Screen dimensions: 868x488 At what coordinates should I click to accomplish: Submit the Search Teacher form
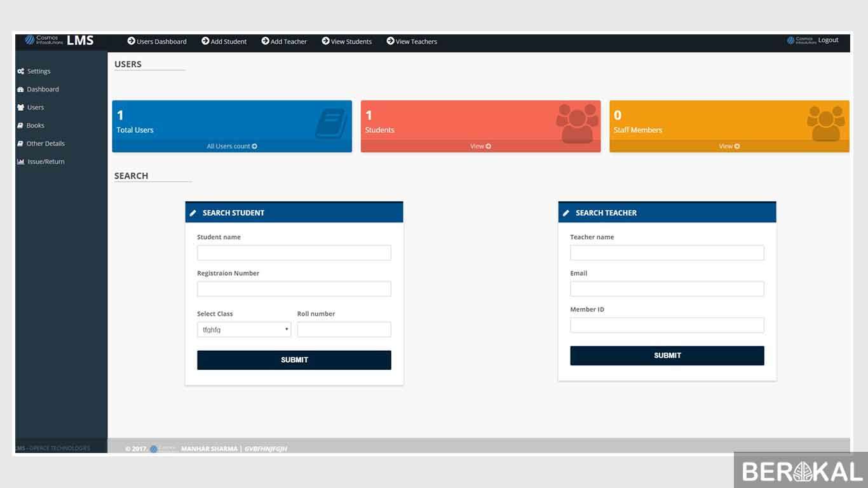(x=667, y=356)
